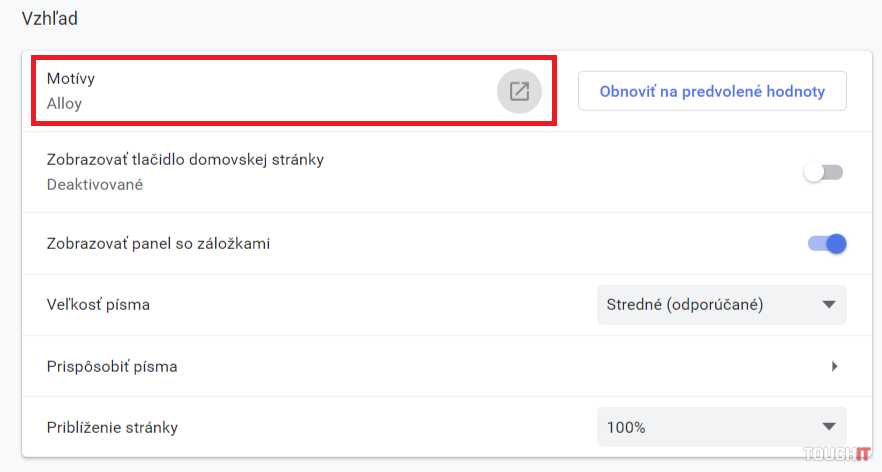Viewport: 882px width, 472px height.
Task: Click the Motívy row title
Action: tap(71, 78)
